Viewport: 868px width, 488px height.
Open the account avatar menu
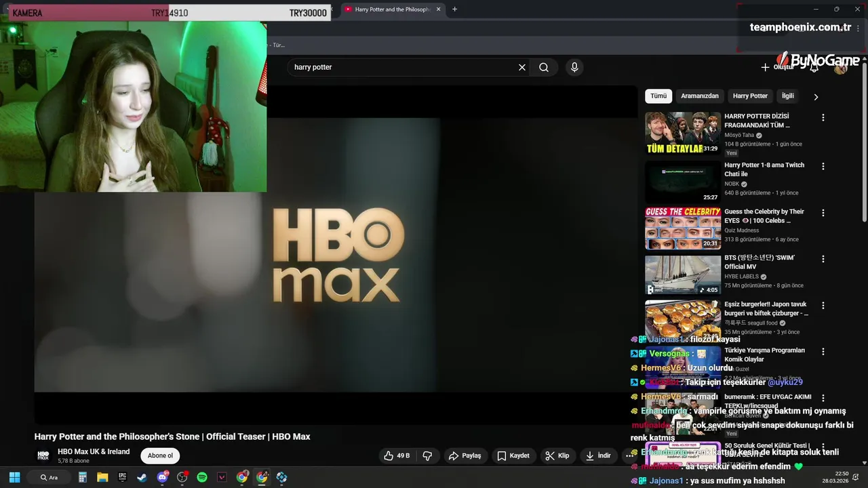pyautogui.click(x=841, y=67)
